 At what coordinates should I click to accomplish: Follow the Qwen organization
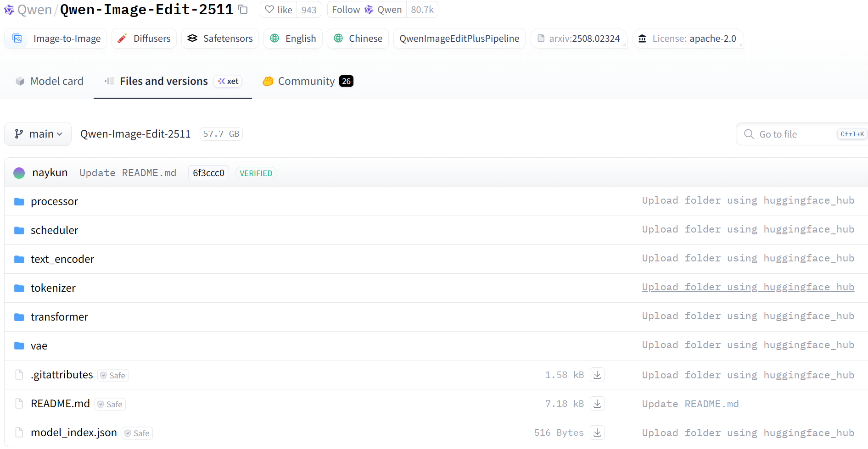(367, 10)
